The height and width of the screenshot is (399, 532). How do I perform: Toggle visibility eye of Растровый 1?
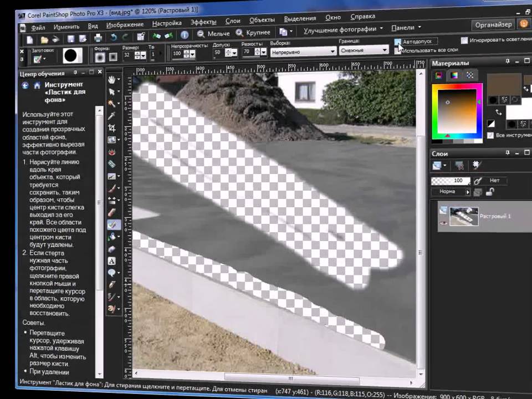coord(443,223)
